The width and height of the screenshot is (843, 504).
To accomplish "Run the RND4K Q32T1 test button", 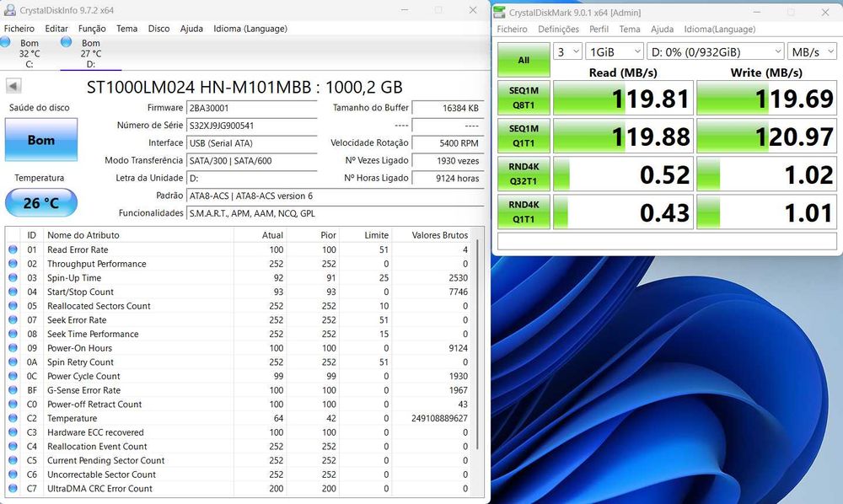I will (524, 174).
